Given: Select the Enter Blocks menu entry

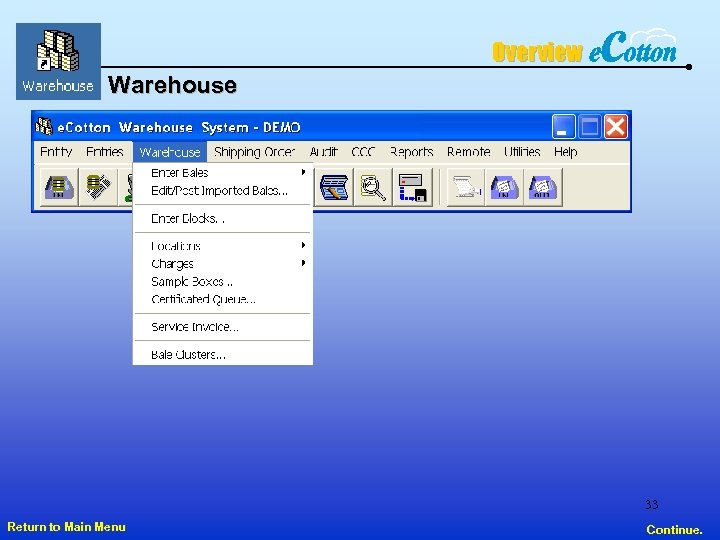Looking at the screenshot, I should pos(223,219).
